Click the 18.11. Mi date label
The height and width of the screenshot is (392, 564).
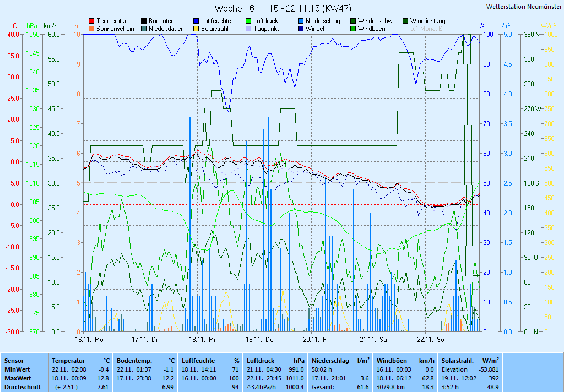point(202,340)
